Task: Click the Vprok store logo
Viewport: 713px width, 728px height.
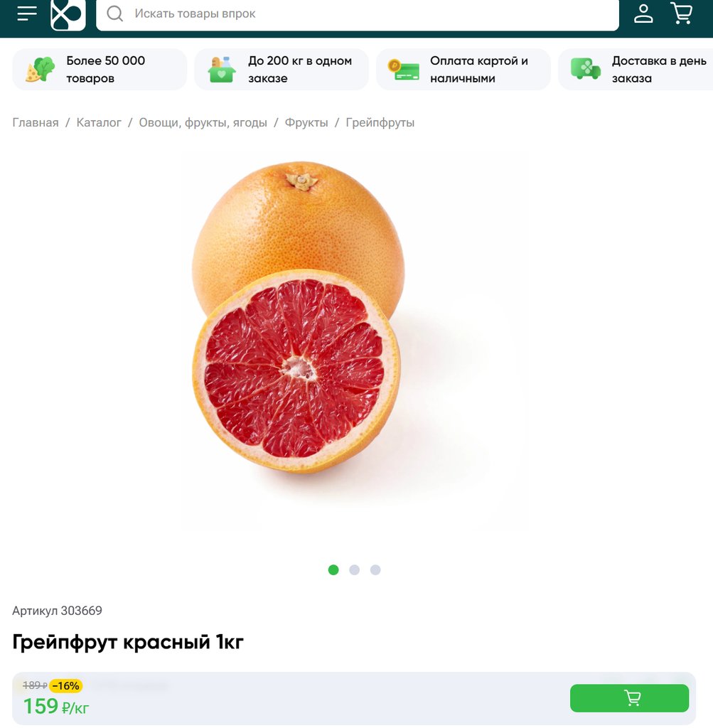Action: coord(68,14)
